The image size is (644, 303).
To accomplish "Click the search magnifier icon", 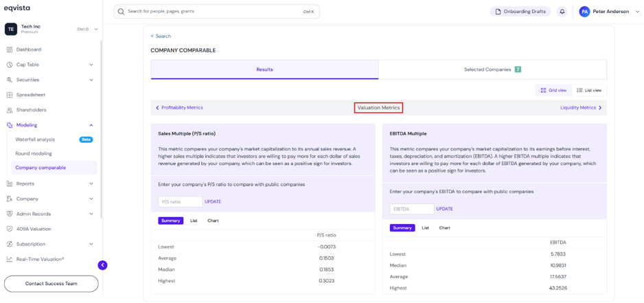I will click(121, 12).
